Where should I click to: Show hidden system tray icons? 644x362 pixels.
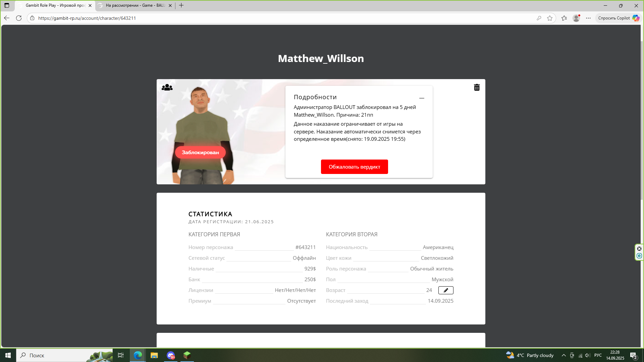click(564, 355)
